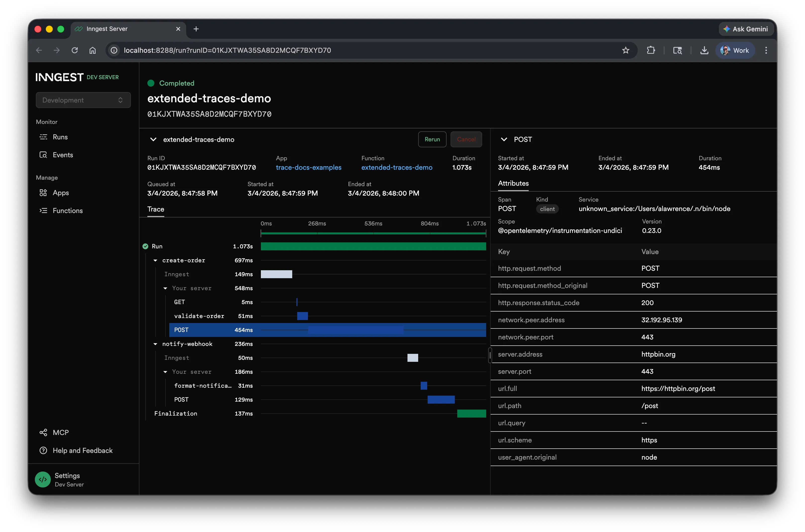Open the MCP panel
Viewport: 805px width, 532px height.
tap(61, 432)
